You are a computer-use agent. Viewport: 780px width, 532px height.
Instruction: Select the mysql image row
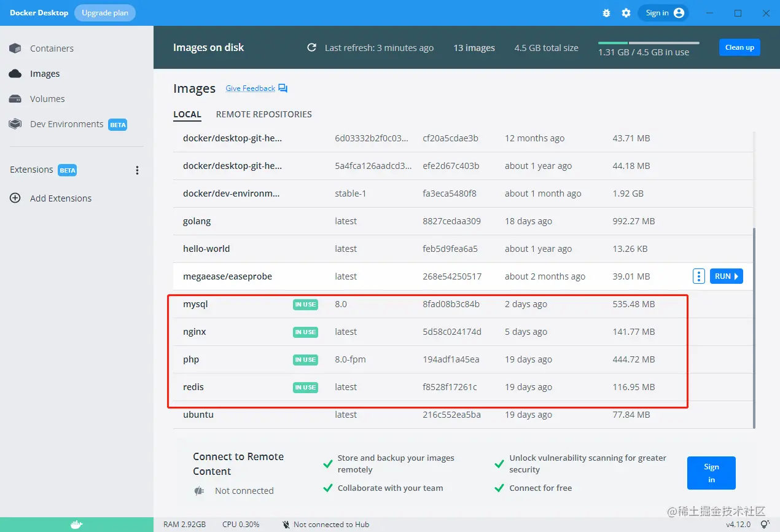pos(463,304)
